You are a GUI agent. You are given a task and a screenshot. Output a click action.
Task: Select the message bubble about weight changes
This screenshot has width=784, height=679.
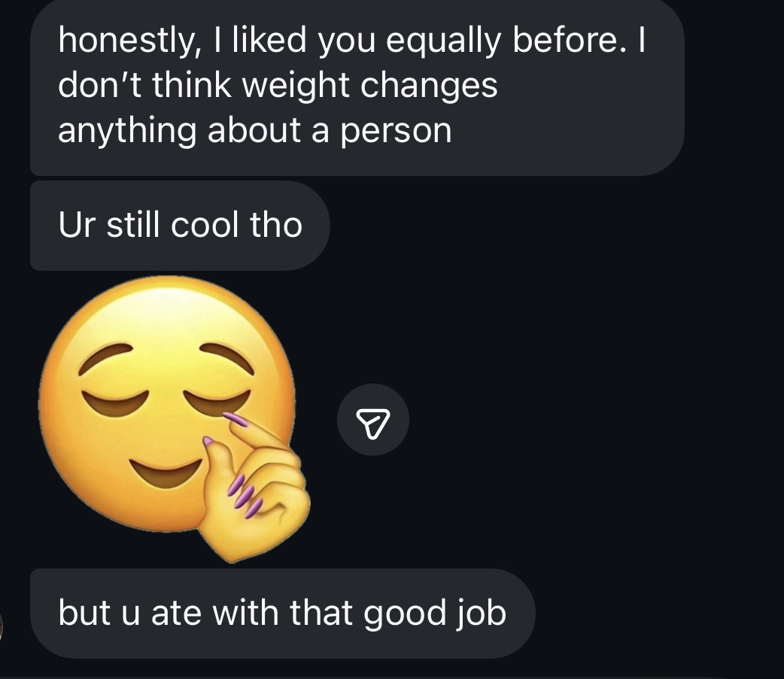coord(356,86)
